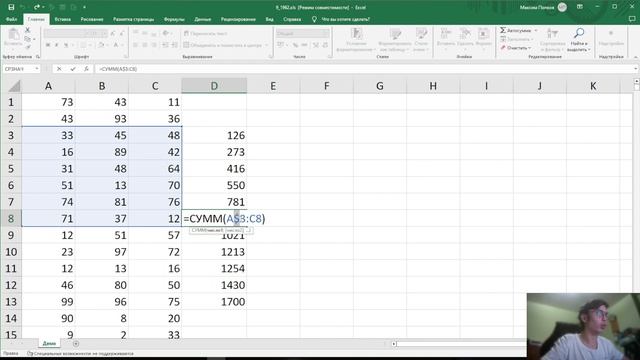Select column header D
Viewport: 640px width, 360px height.
pyautogui.click(x=214, y=86)
